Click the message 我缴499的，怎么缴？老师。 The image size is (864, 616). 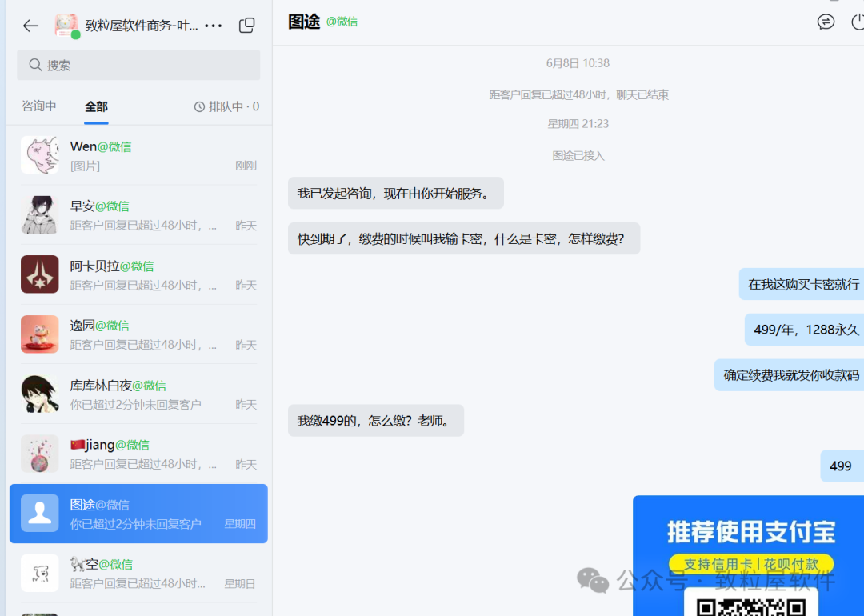pyautogui.click(x=376, y=421)
